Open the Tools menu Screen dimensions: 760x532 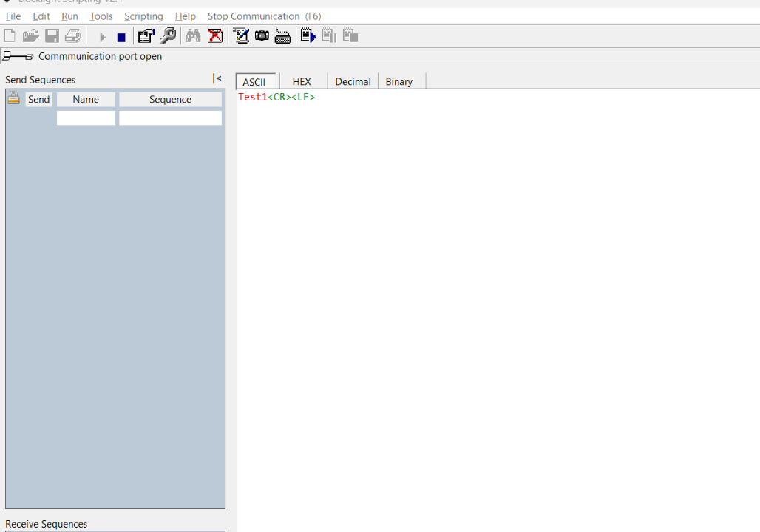(x=101, y=16)
